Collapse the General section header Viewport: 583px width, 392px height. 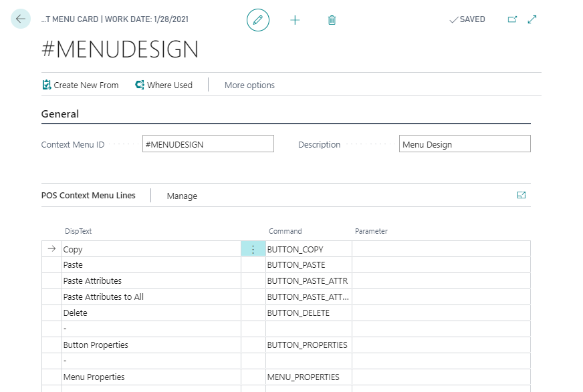[x=60, y=114]
